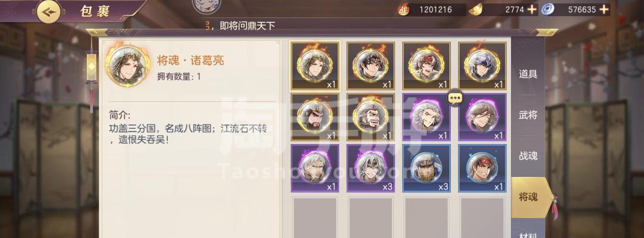Click the plus icon beside gold ingot 2774
This screenshot has height=238, width=644.
tap(532, 10)
